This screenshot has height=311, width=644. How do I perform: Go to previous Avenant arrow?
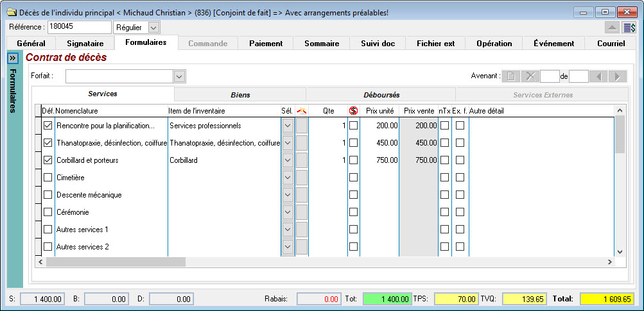coord(598,76)
